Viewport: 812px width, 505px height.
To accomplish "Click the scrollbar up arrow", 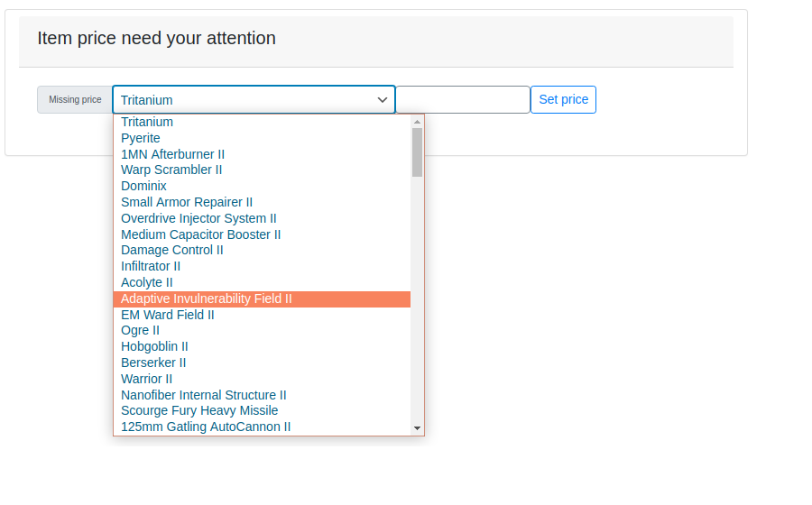I will pos(417,122).
